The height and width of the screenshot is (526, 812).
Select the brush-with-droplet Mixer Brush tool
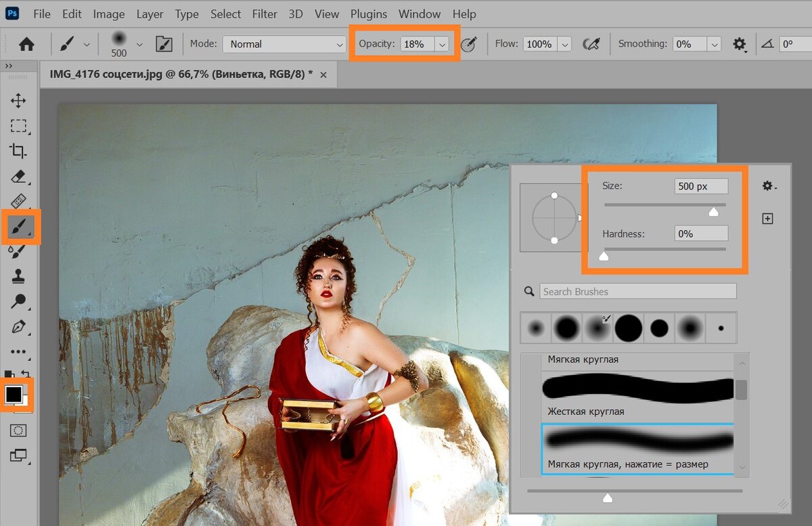[18, 252]
